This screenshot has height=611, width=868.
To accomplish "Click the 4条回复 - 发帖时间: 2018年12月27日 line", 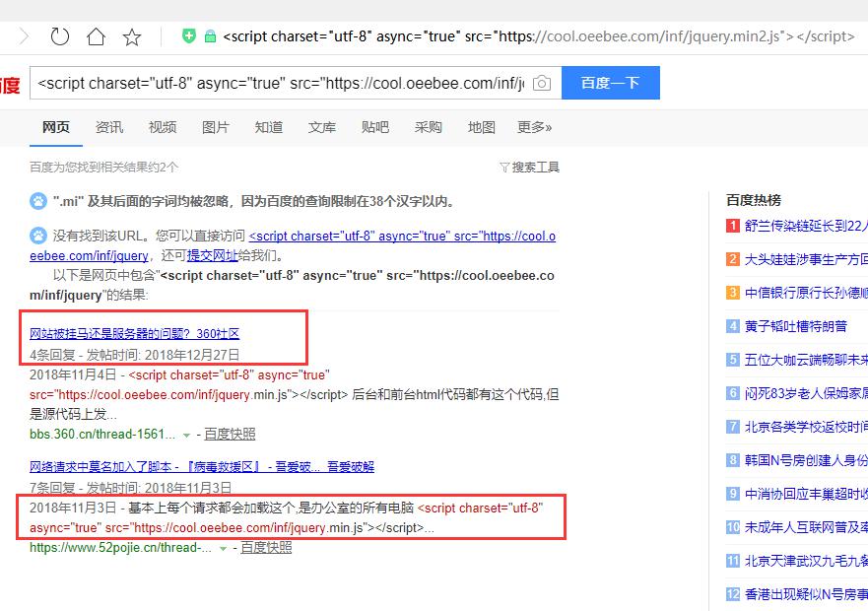I will coord(135,355).
